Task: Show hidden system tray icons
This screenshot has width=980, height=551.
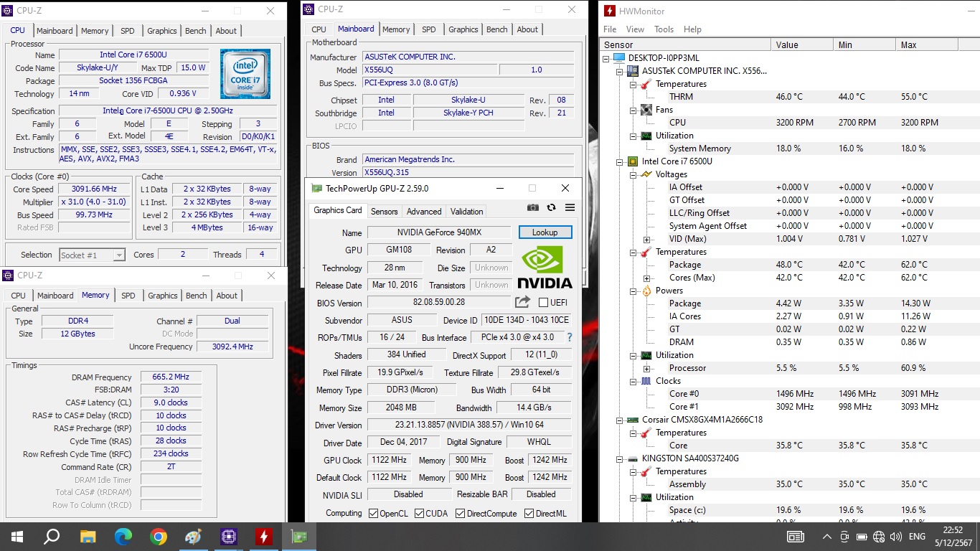Action: click(826, 537)
